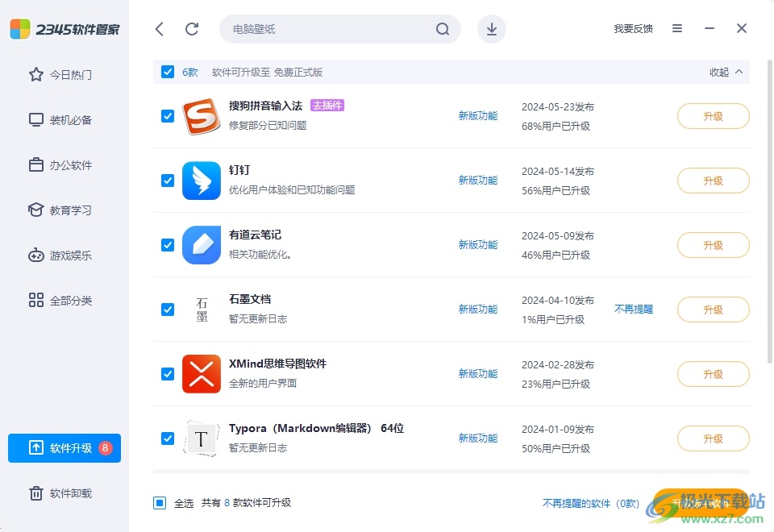
Task: Toggle the 全选 checkbox at bottom
Action: click(x=160, y=503)
